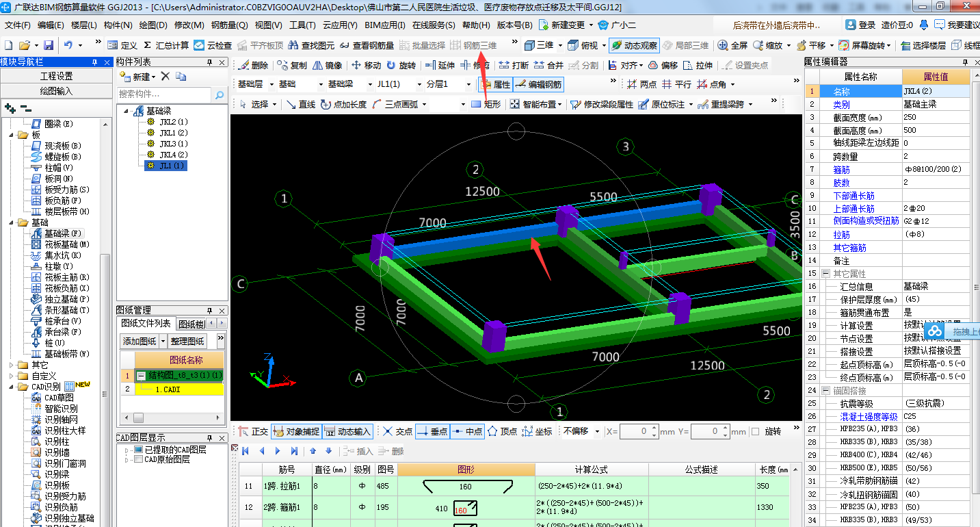The height and width of the screenshot is (527, 980).
Task: Click 查找图元 binoculars tool
Action: pos(310,46)
